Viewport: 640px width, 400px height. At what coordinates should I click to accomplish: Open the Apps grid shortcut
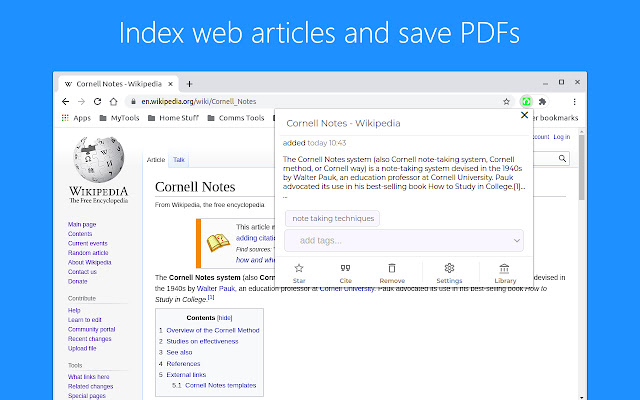point(76,118)
